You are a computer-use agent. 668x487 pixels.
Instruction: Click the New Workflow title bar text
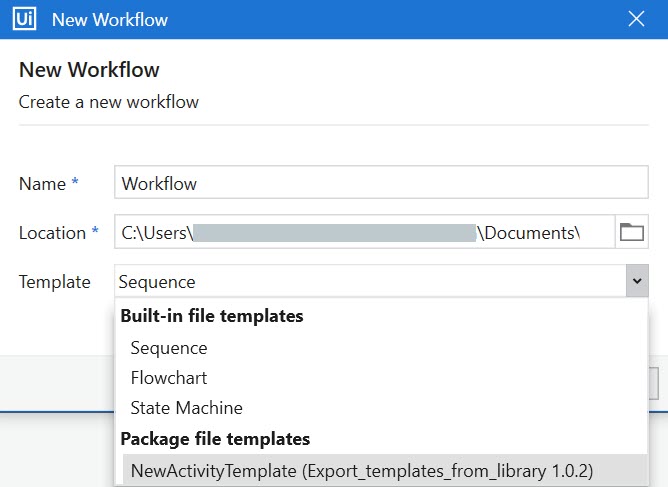(x=110, y=19)
